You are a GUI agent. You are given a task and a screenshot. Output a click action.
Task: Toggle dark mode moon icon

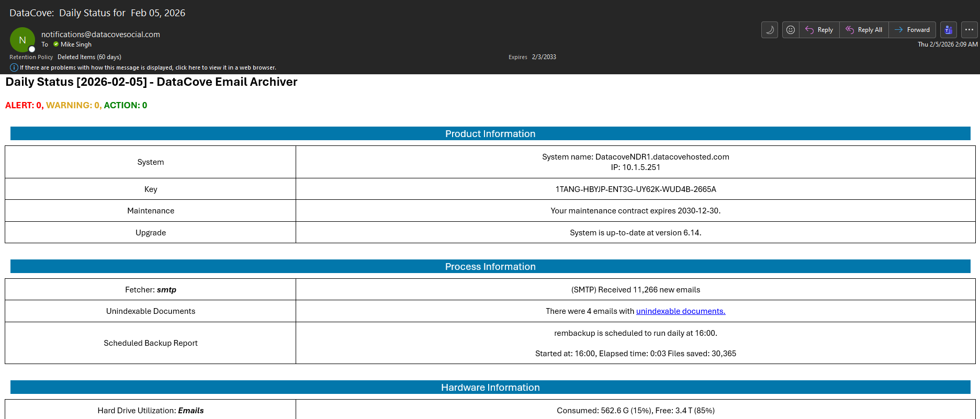pos(769,30)
